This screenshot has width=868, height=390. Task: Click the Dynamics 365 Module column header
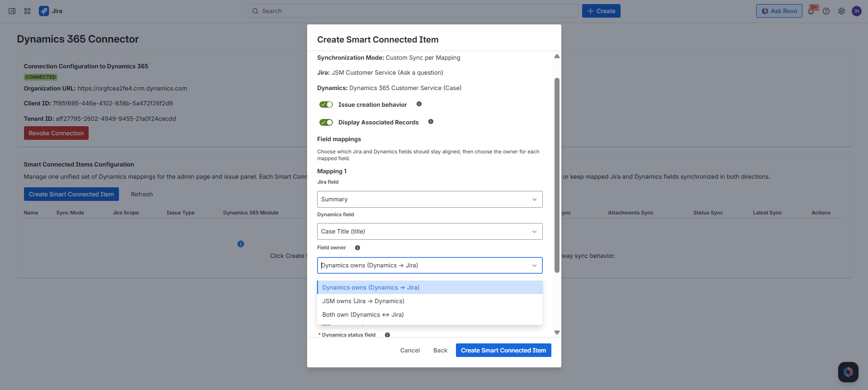(x=251, y=213)
